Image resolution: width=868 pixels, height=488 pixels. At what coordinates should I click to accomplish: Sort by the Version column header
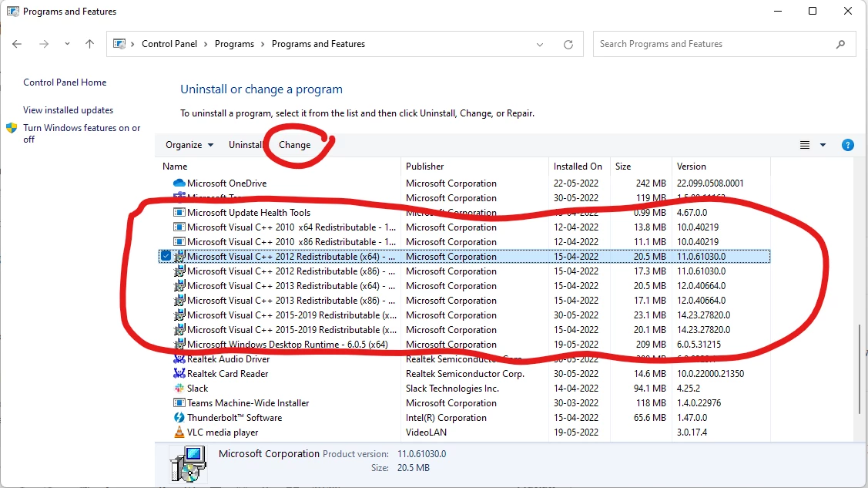691,167
